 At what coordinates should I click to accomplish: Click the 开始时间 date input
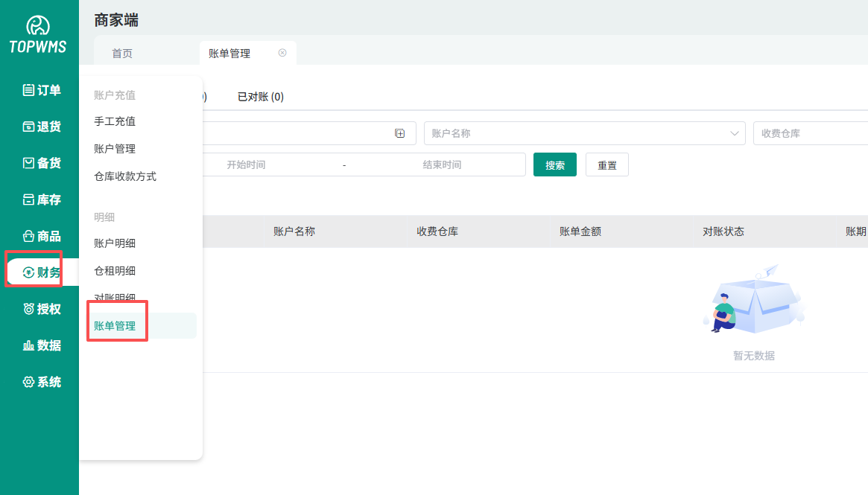246,165
